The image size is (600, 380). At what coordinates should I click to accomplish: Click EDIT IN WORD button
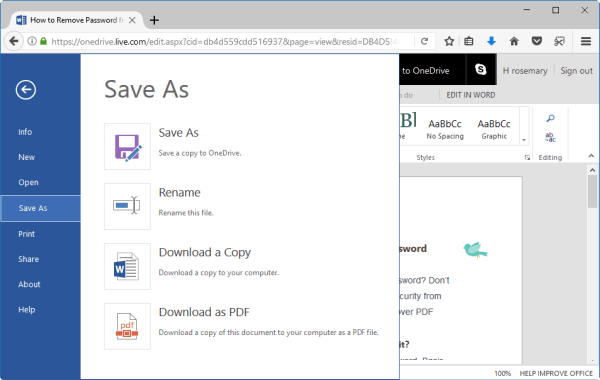click(x=471, y=95)
